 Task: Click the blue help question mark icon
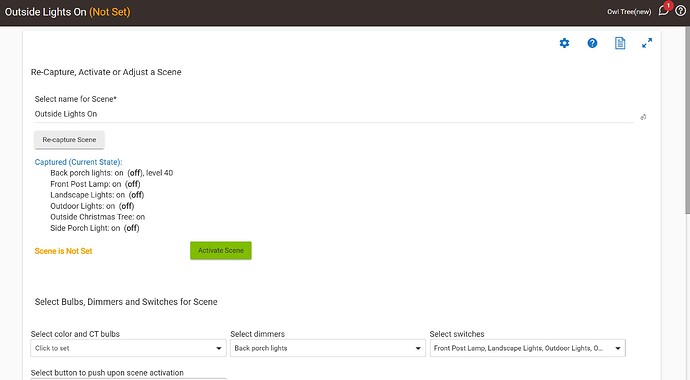(592, 43)
